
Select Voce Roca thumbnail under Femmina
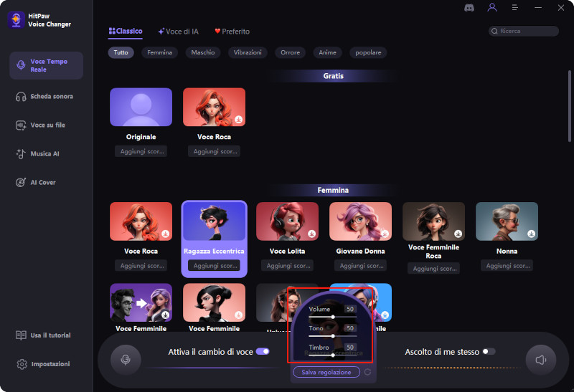click(x=141, y=221)
